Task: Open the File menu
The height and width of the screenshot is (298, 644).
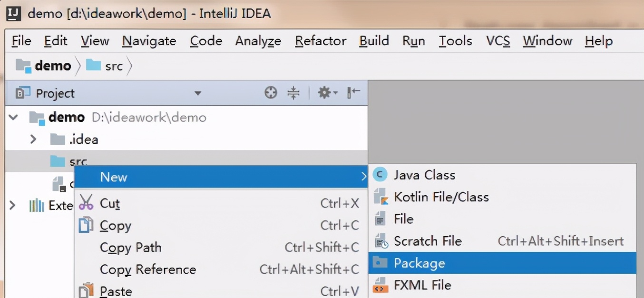Action: (x=21, y=41)
